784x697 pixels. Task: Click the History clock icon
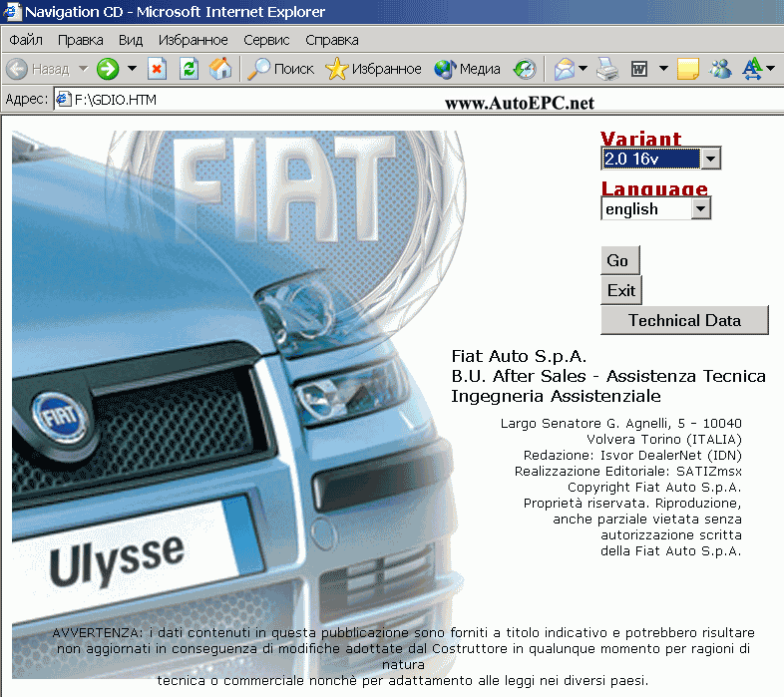[x=525, y=69]
